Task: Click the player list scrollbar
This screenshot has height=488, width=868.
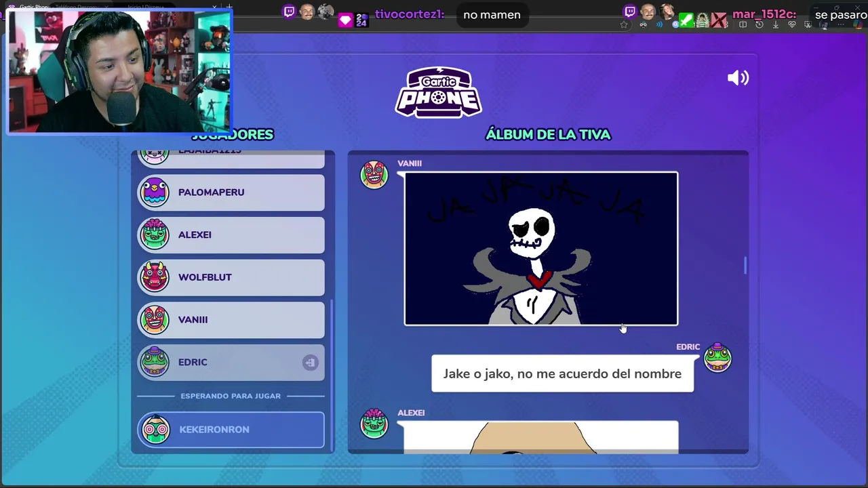Action: coord(332,376)
